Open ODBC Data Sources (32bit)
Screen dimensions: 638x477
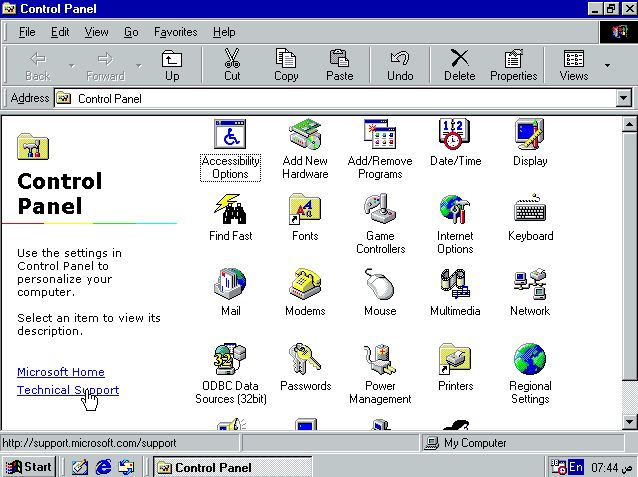point(230,360)
